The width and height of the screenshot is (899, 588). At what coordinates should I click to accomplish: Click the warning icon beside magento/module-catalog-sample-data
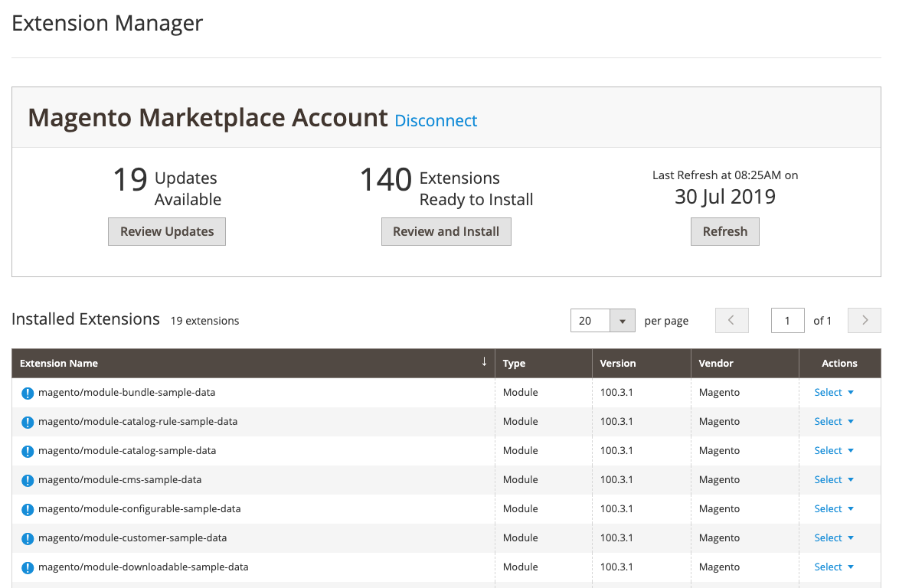28,450
